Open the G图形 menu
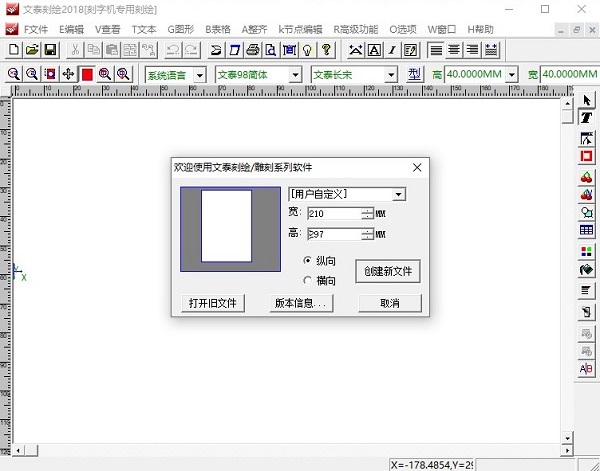This screenshot has height=471, width=600. [x=181, y=29]
